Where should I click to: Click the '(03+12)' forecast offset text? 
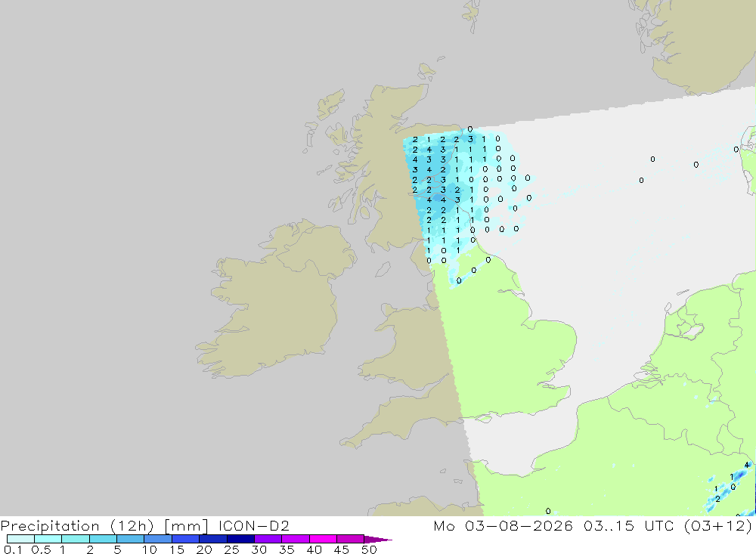click(717, 526)
